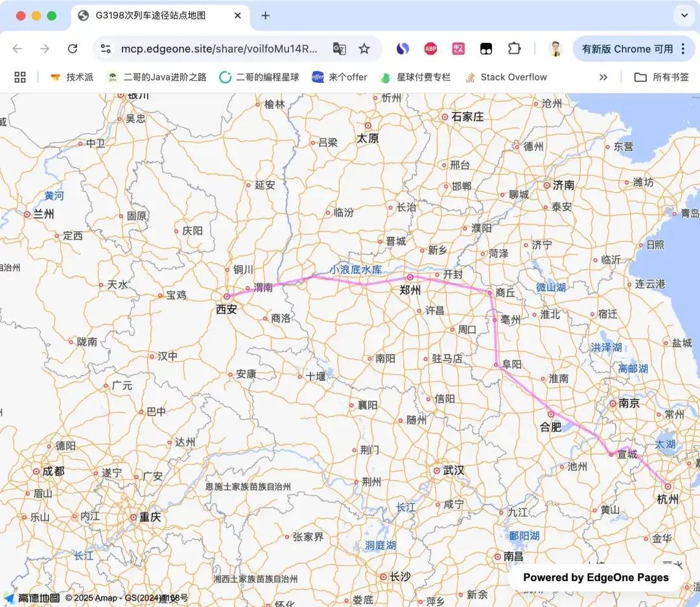Select the G3198 train route map tab
700x607 pixels.
[x=160, y=16]
